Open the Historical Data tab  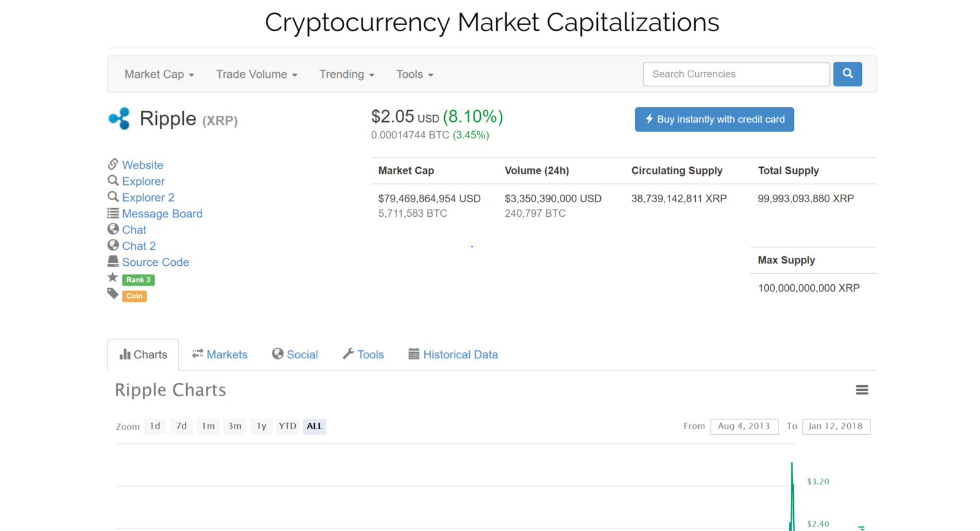point(453,355)
